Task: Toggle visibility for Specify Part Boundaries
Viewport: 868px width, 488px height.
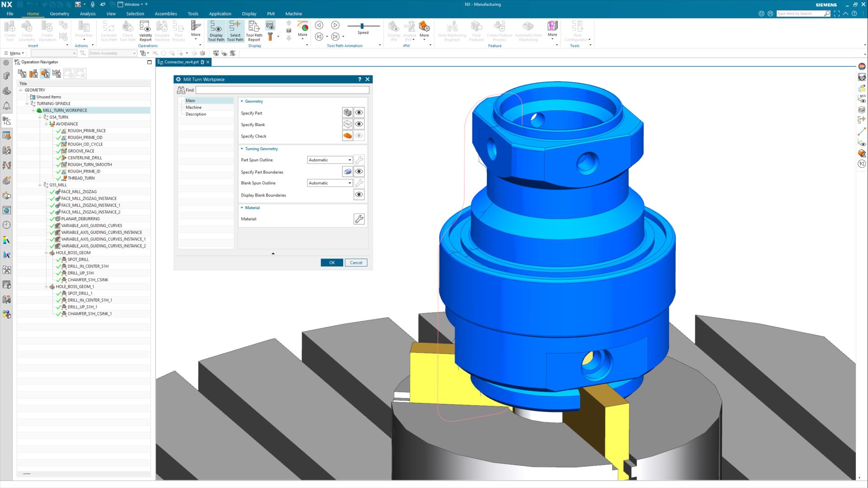Action: (x=359, y=171)
